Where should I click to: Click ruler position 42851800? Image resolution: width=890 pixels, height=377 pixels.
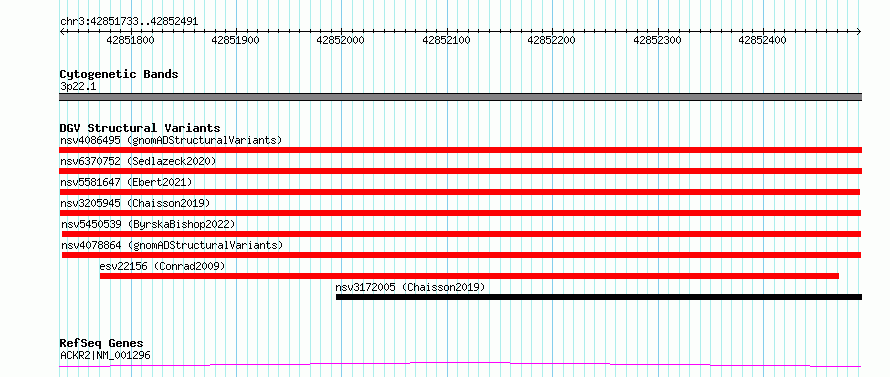pyautogui.click(x=130, y=40)
